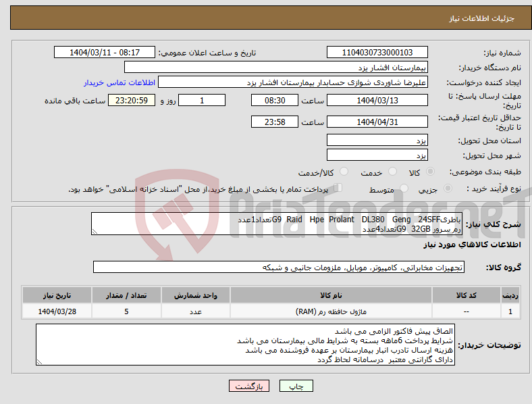Click the quantity cell showing 5
This screenshot has width=532, height=404.
(126, 311)
